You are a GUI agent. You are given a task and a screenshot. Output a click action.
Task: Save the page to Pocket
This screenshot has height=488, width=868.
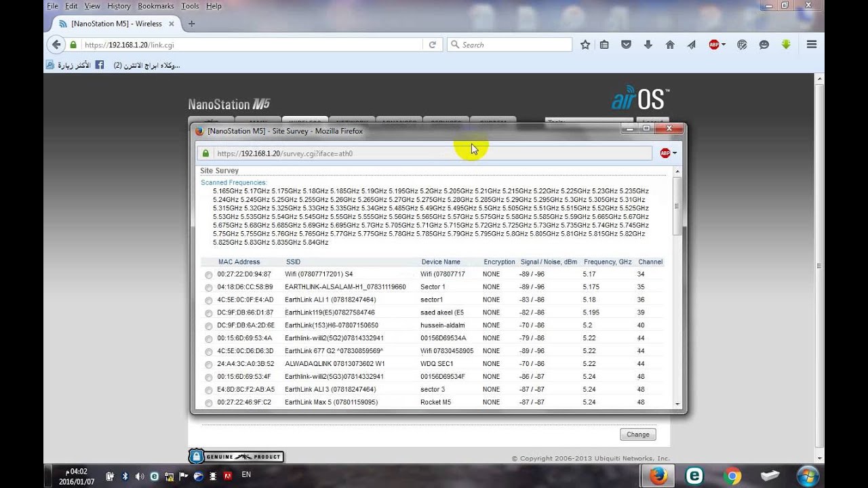pyautogui.click(x=626, y=45)
